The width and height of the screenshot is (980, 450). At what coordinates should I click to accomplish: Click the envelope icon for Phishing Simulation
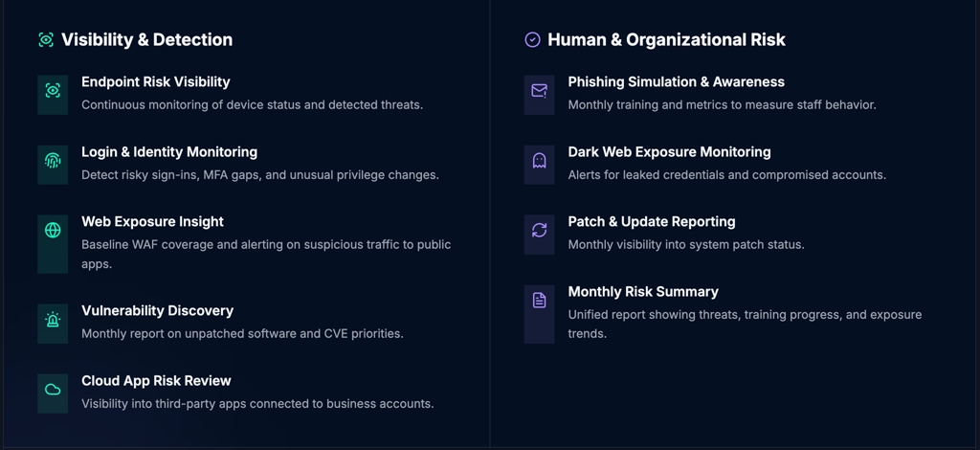point(539,90)
